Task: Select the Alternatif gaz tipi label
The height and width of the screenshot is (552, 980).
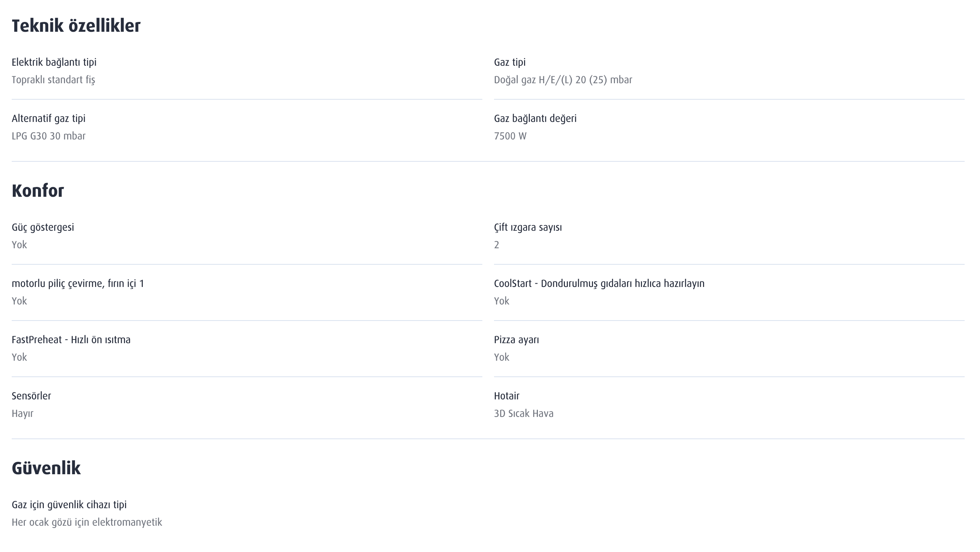Action: 49,119
